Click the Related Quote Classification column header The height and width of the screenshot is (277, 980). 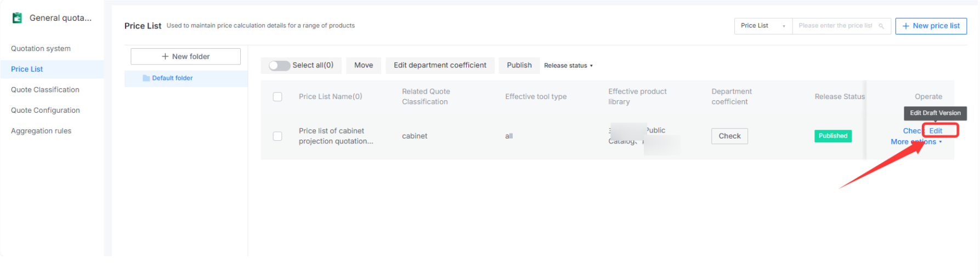[426, 97]
